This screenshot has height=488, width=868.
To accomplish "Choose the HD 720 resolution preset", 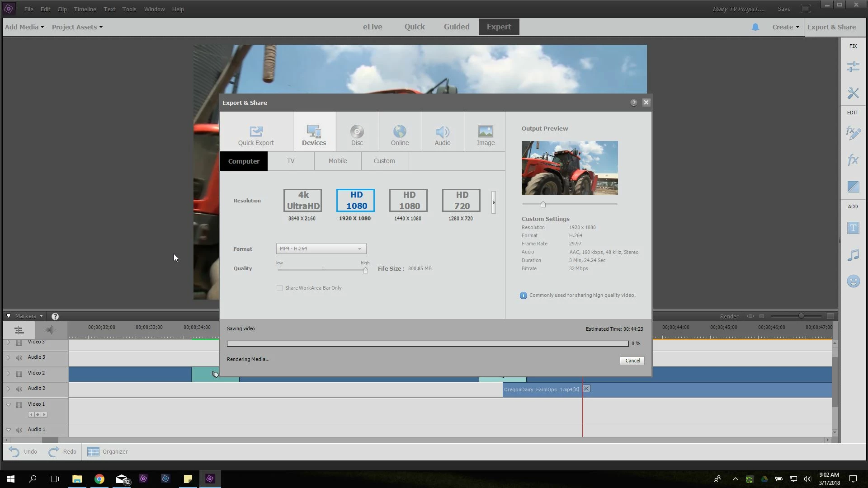I will click(461, 201).
